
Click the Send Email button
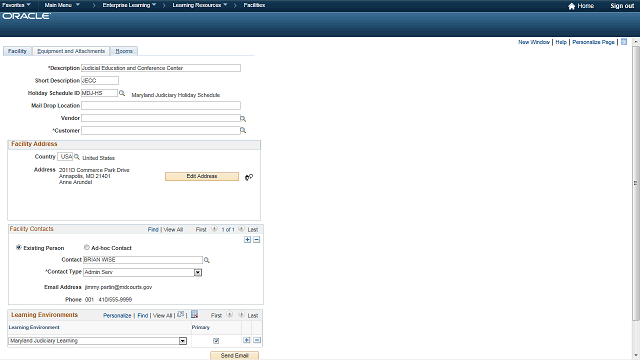[x=234, y=356]
